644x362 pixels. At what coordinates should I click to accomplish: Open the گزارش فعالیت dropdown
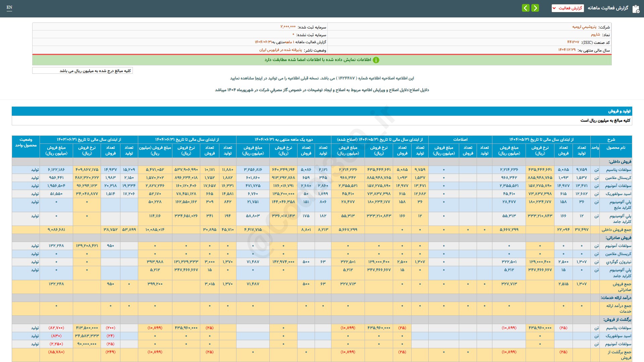pyautogui.click(x=568, y=8)
